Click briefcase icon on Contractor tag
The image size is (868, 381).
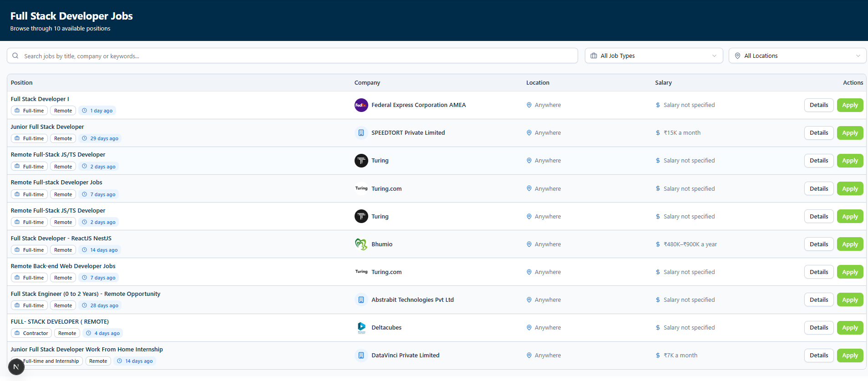(17, 333)
